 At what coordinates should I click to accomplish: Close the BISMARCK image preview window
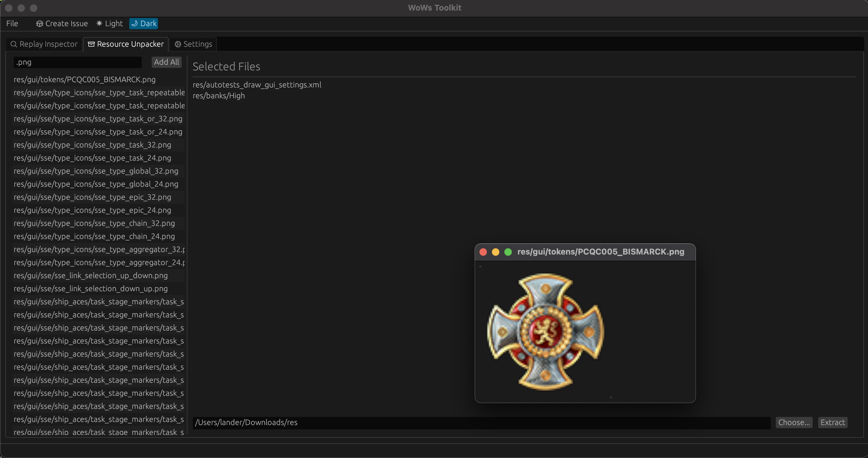tap(483, 252)
